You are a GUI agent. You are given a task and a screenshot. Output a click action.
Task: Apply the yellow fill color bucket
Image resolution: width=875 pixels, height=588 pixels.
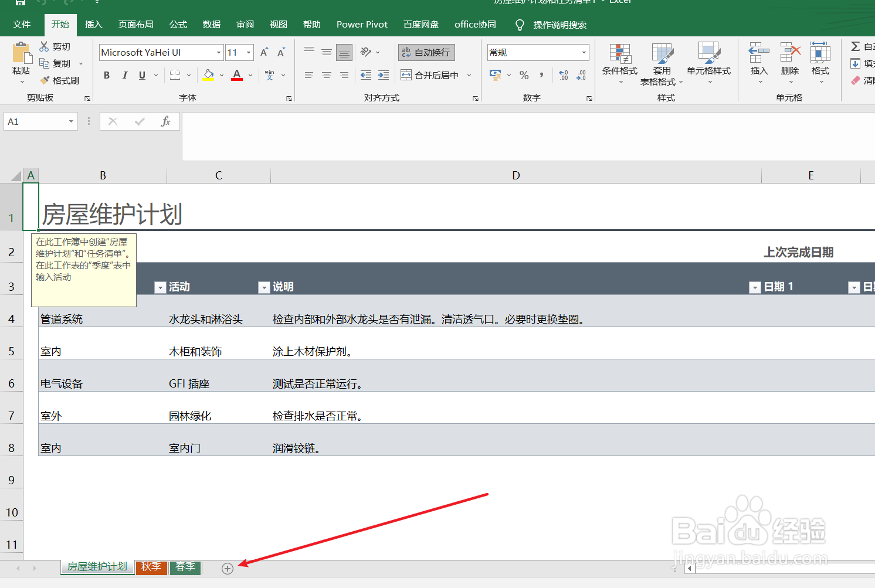[208, 75]
